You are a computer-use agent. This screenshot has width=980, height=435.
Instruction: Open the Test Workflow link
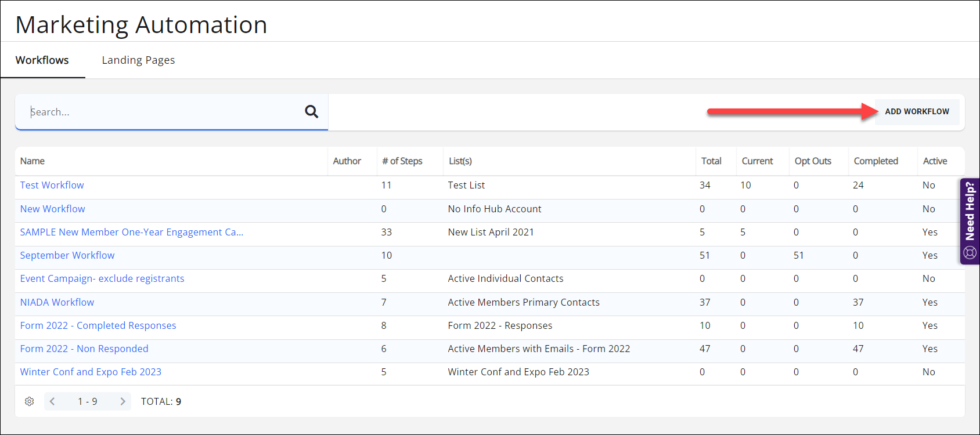(52, 185)
